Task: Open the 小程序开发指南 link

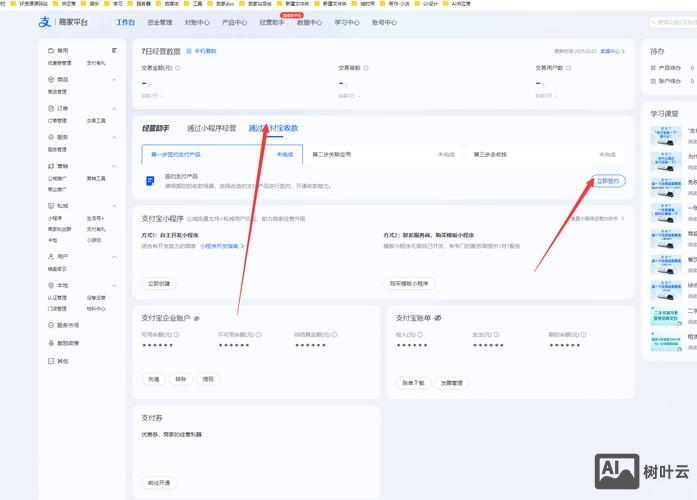Action: point(222,246)
